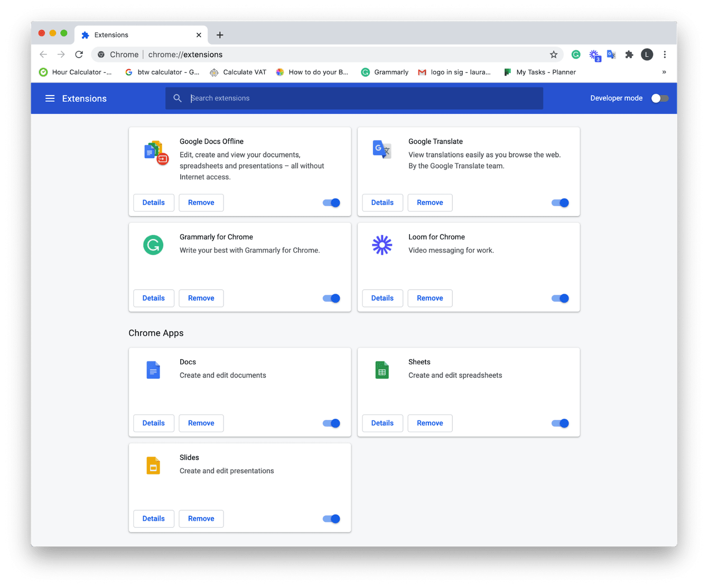Image resolution: width=708 pixels, height=588 pixels.
Task: Go back with the browser back arrow
Action: point(43,54)
